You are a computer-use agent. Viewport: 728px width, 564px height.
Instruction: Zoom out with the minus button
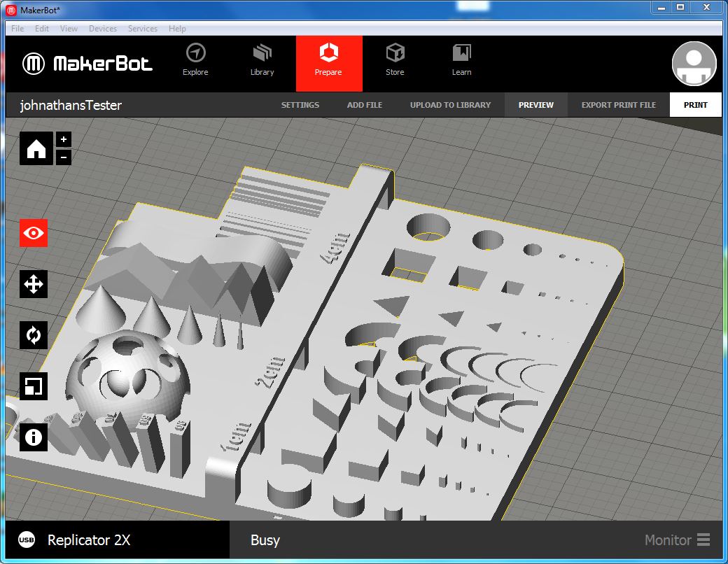point(64,157)
